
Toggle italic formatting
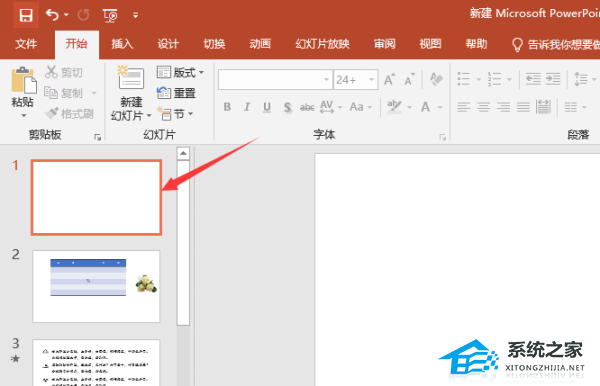(247, 107)
